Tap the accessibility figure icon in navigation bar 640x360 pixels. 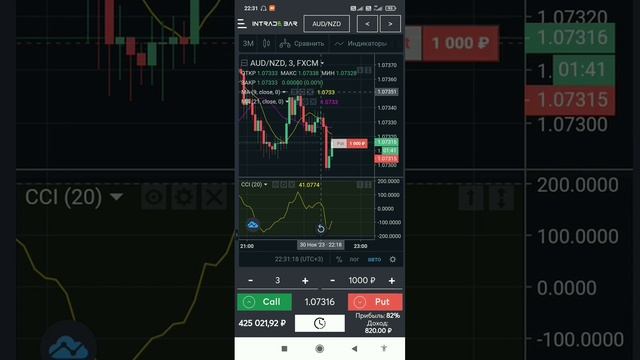coord(384,349)
